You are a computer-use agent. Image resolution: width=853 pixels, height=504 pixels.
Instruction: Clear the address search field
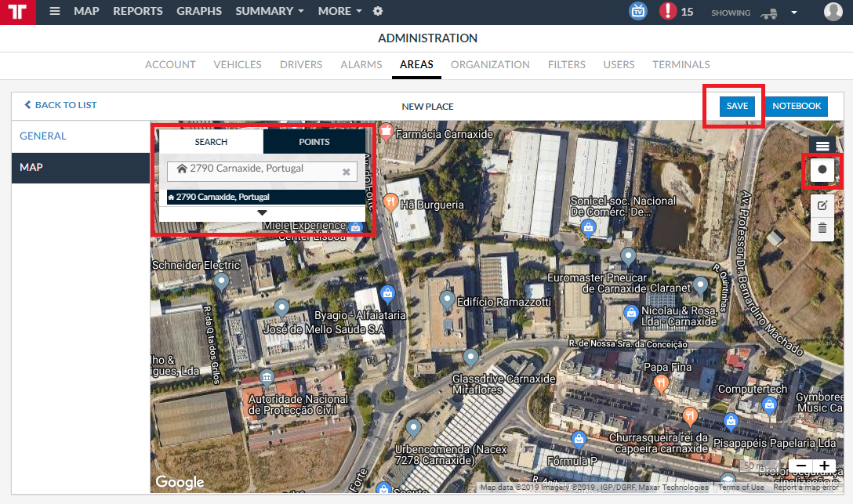tap(346, 172)
